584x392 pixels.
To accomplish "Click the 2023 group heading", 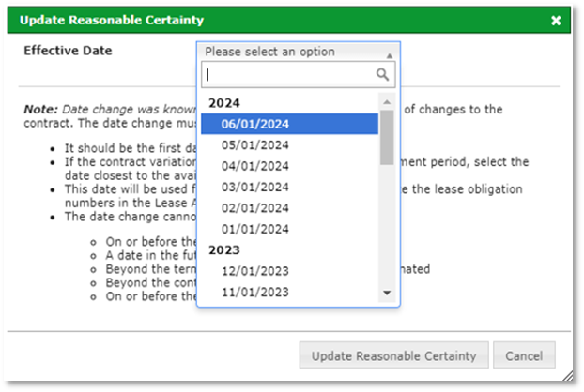I will (224, 250).
